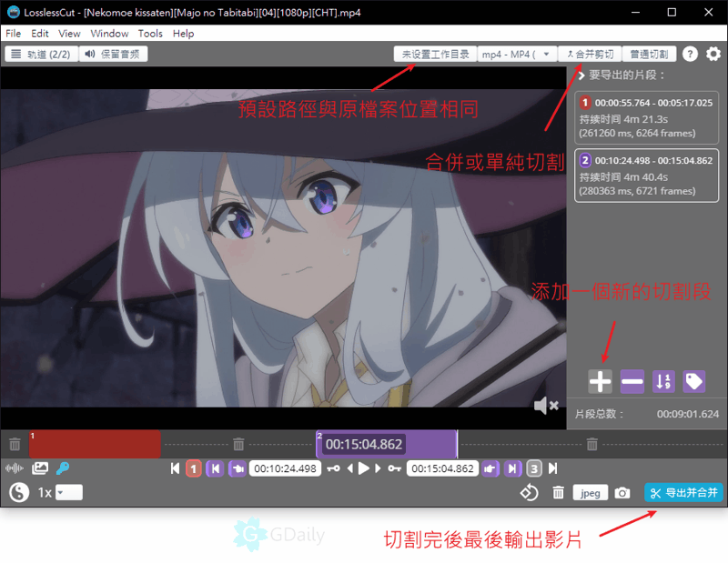Go to next segment via the 3 badge

tap(534, 468)
